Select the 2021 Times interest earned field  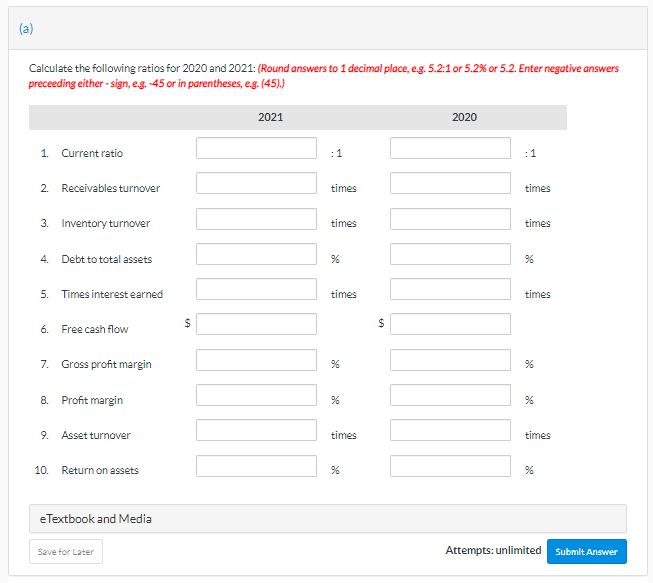256,289
